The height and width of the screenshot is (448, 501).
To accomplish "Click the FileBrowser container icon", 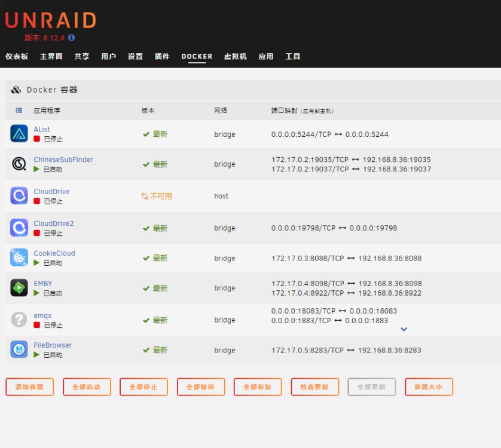I will (x=19, y=349).
